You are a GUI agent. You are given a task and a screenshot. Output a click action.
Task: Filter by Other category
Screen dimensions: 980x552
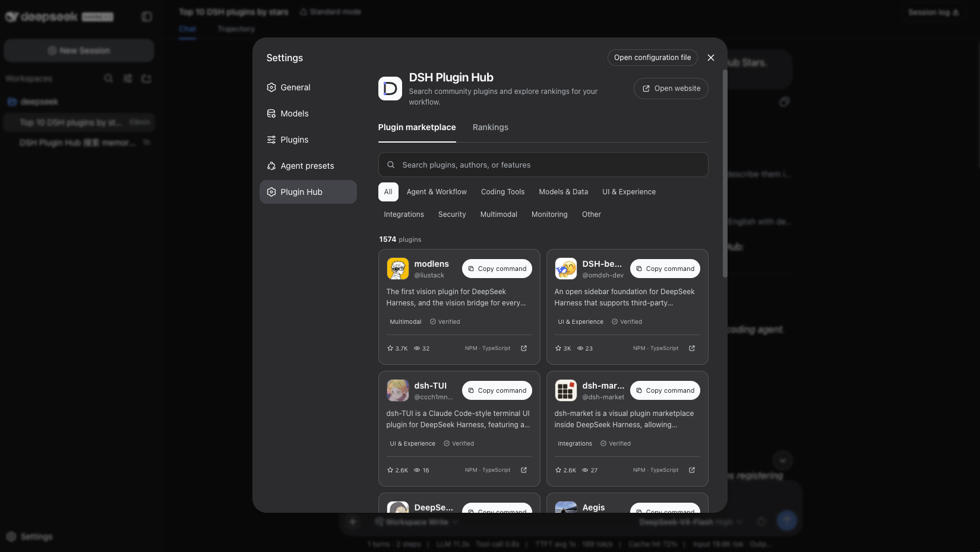tap(591, 215)
